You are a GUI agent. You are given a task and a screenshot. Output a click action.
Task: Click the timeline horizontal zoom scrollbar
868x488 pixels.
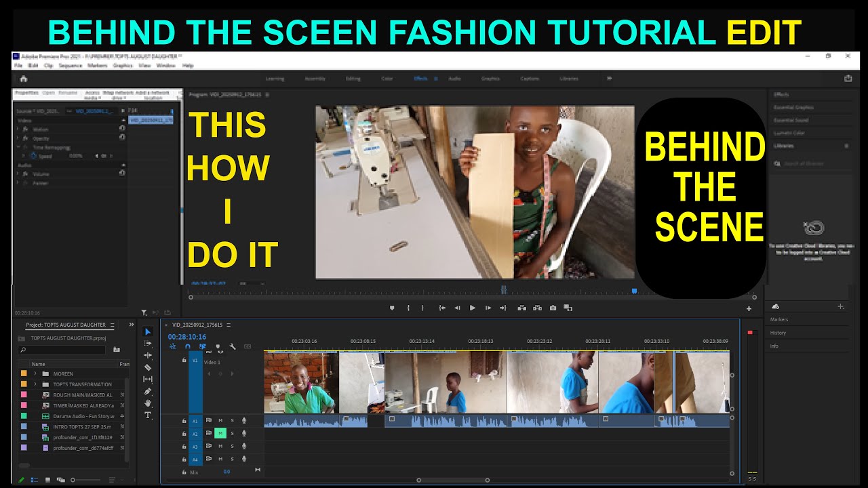pyautogui.click(x=453, y=480)
